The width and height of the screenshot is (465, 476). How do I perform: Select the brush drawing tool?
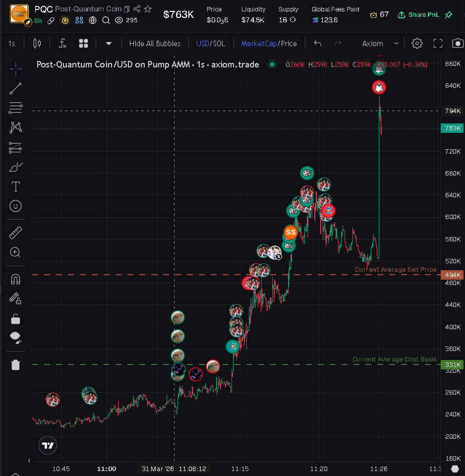coord(15,167)
